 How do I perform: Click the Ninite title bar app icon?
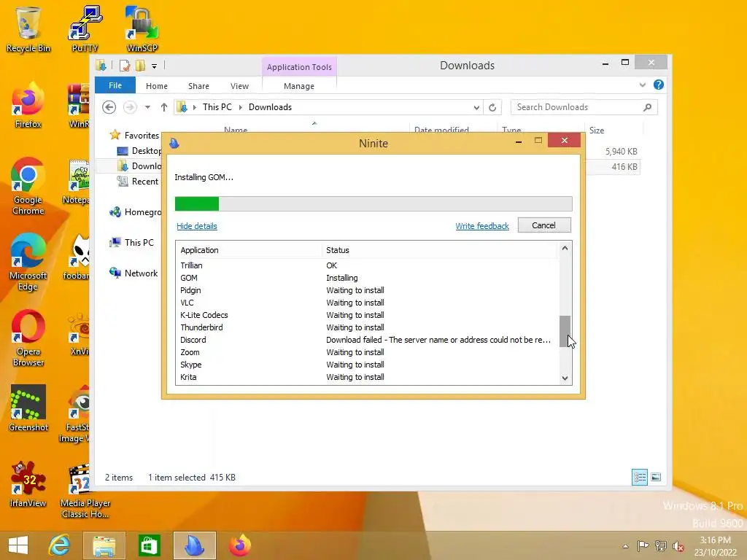coord(174,143)
